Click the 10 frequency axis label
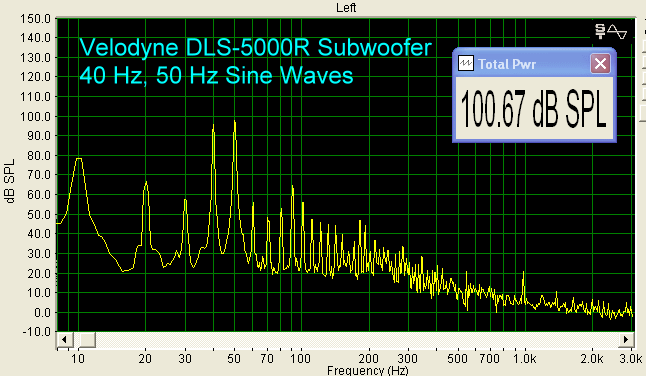This screenshot has height=376, width=646. coord(78,359)
